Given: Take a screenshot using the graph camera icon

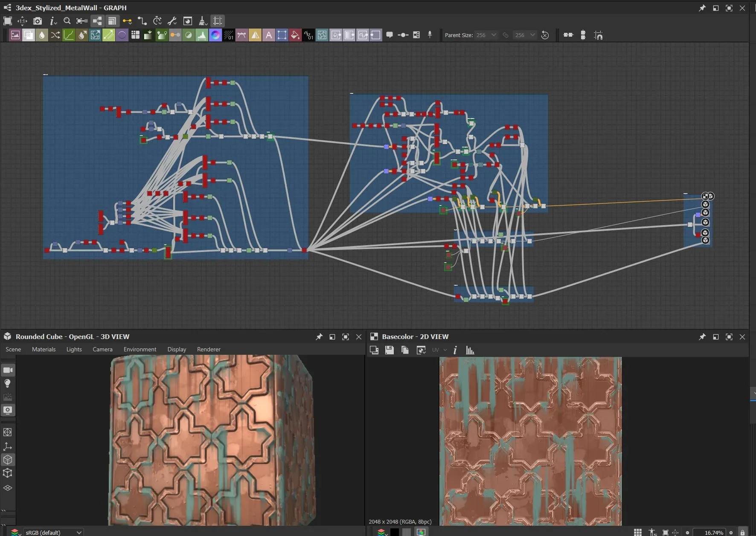Looking at the screenshot, I should tap(38, 21).
